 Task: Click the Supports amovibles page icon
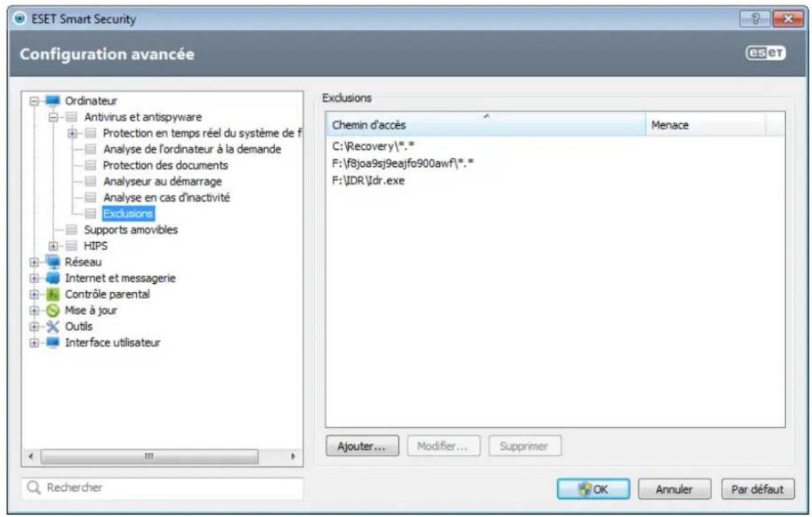tap(71, 230)
